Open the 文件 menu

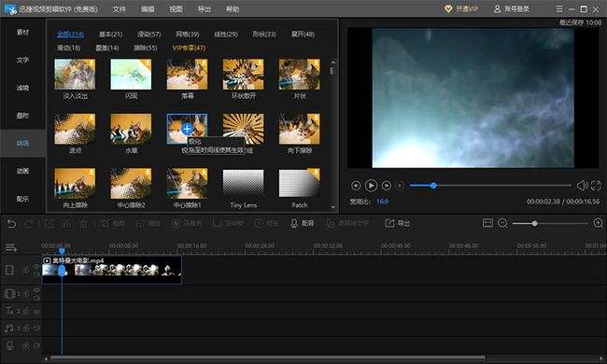pyautogui.click(x=120, y=9)
